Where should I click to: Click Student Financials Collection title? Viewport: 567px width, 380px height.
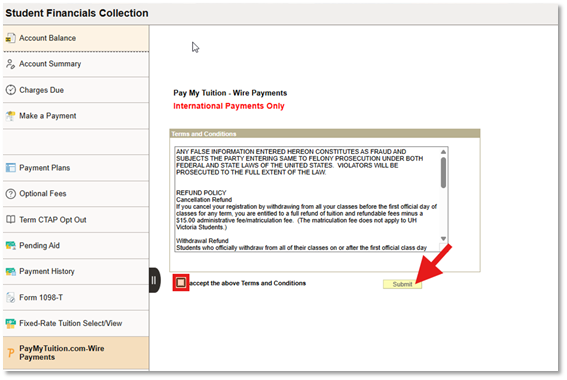coord(77,13)
